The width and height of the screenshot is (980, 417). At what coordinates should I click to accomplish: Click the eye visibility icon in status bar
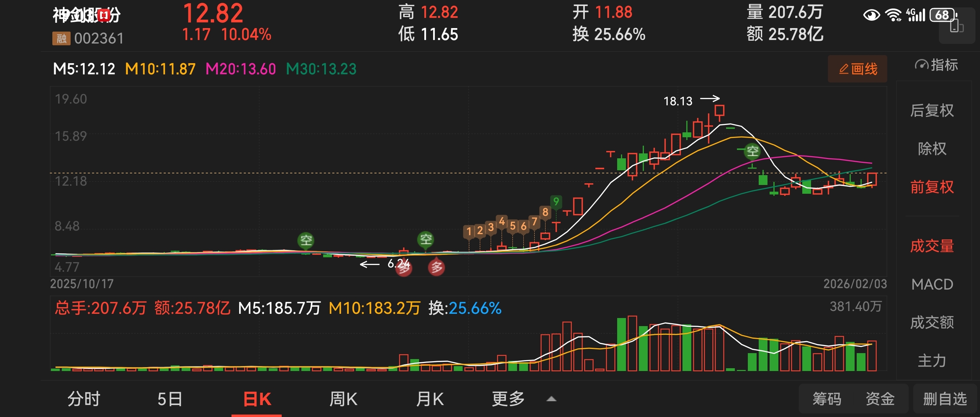pyautogui.click(x=871, y=15)
